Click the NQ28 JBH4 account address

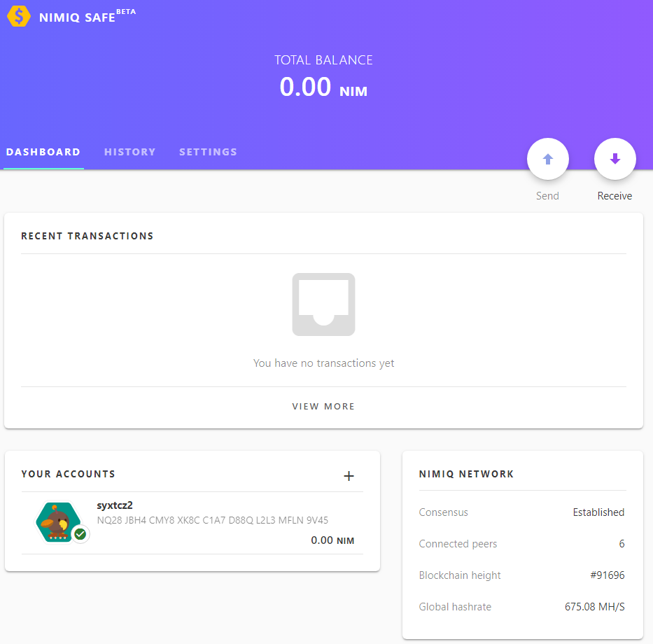212,520
